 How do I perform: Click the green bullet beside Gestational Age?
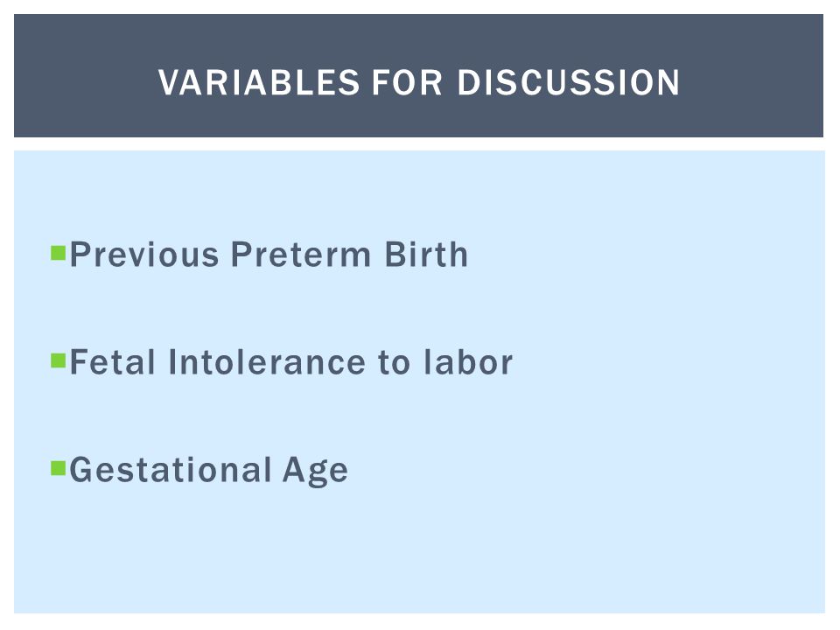coord(58,468)
